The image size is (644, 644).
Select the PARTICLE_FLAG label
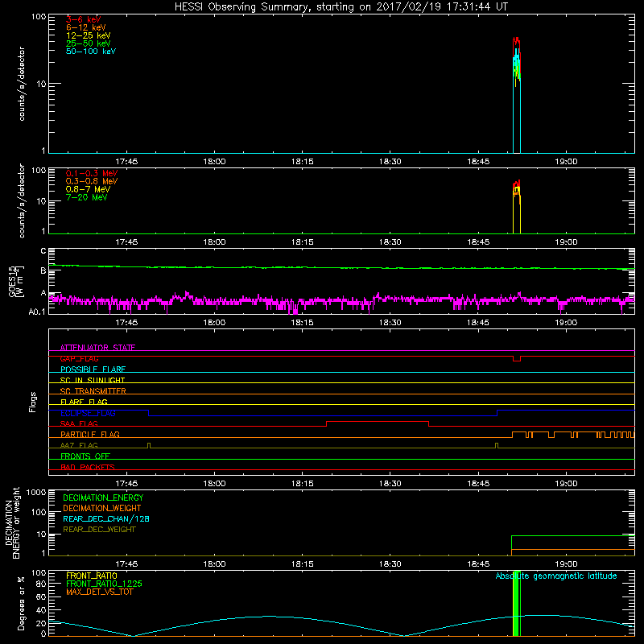pos(90,435)
